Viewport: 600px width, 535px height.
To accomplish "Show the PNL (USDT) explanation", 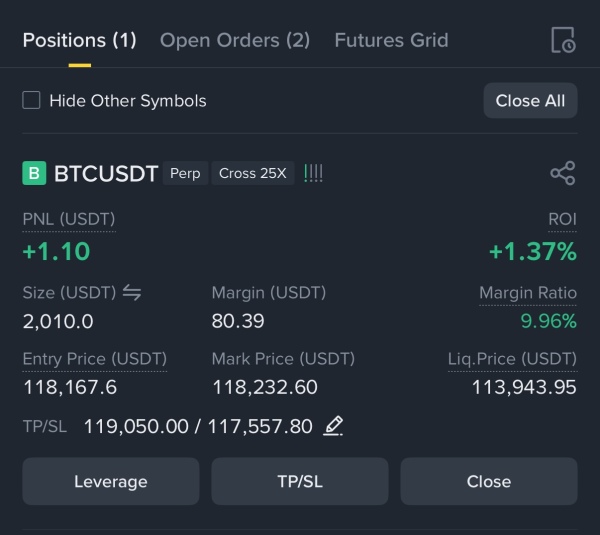I will [69, 220].
